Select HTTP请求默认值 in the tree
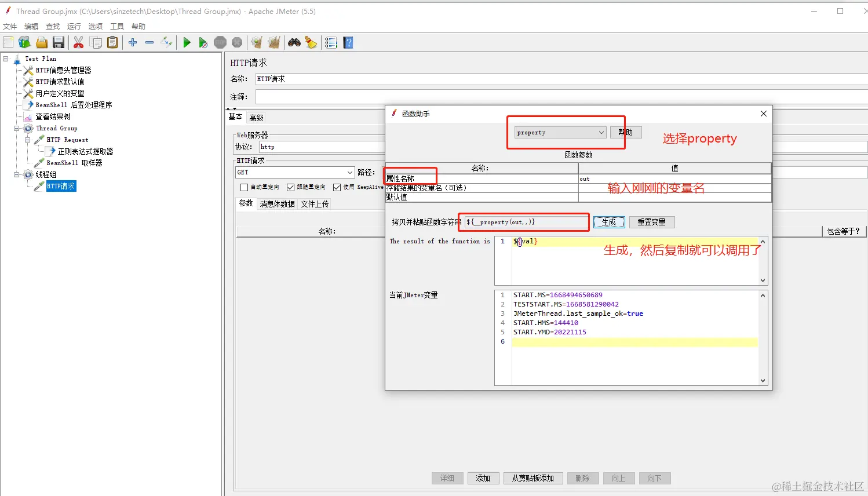Viewport: 868px width, 496px height. (x=60, y=82)
